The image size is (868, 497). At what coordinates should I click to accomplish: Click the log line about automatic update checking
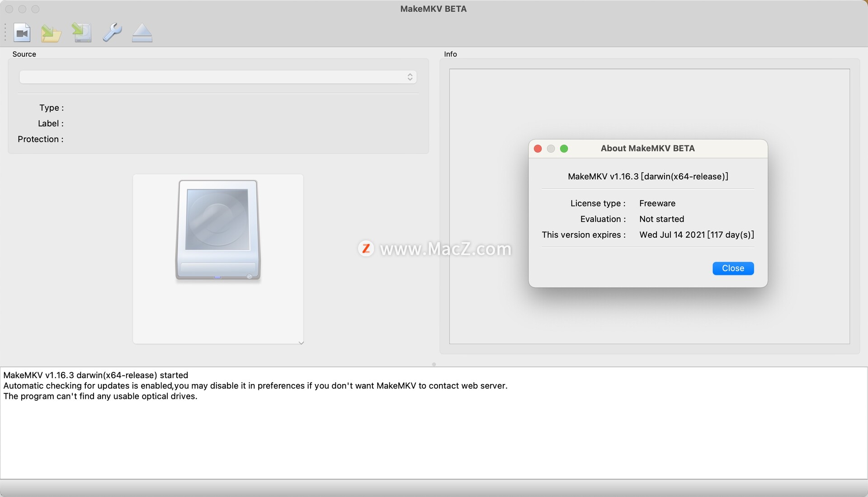(255, 386)
